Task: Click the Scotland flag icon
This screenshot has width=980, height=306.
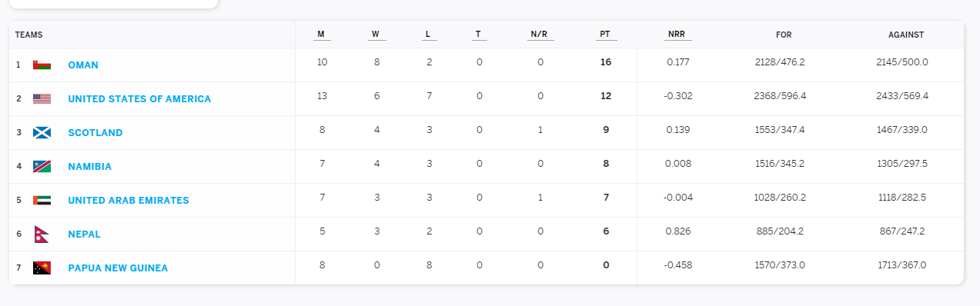Action: point(42,133)
